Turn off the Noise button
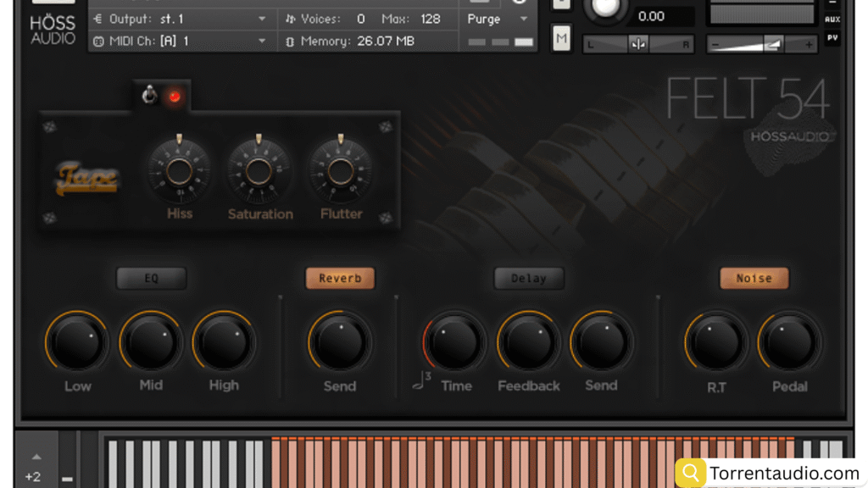 coord(754,278)
